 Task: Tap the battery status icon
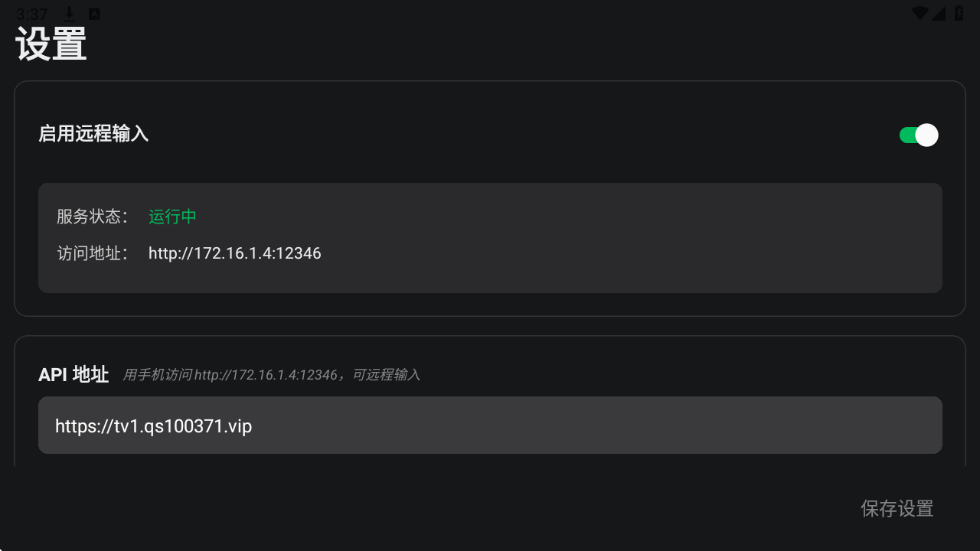pyautogui.click(x=959, y=14)
